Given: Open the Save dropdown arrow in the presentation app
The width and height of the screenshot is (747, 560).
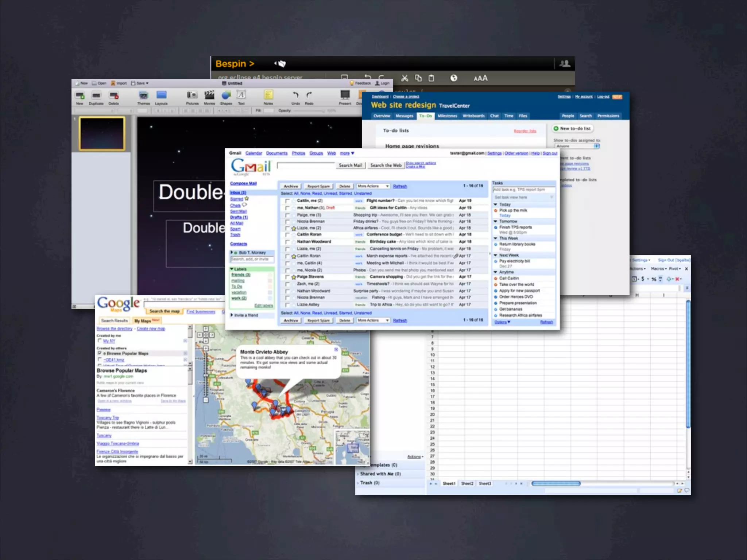Looking at the screenshot, I should tap(147, 83).
